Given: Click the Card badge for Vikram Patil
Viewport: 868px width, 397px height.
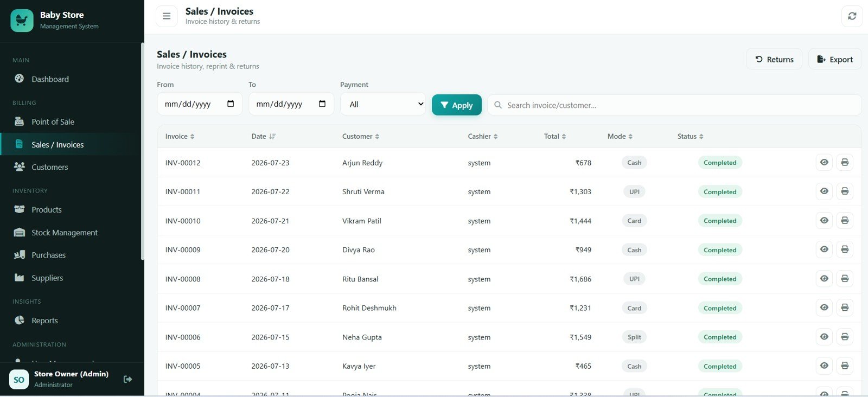Looking at the screenshot, I should point(634,221).
